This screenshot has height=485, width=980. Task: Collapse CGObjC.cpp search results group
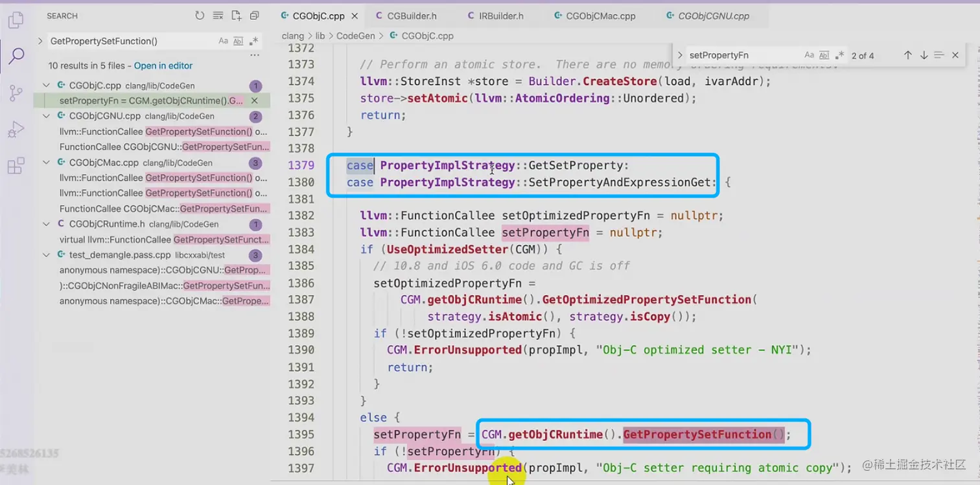46,85
